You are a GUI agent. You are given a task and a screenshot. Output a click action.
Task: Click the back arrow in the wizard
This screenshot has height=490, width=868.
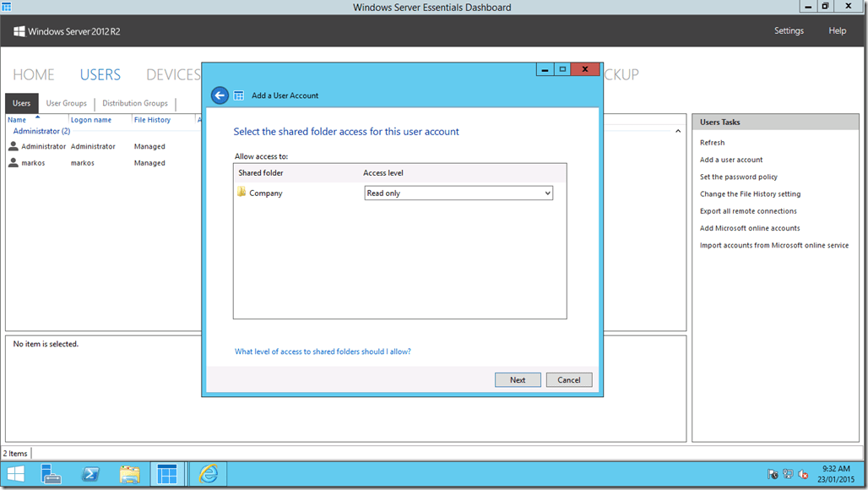(219, 95)
